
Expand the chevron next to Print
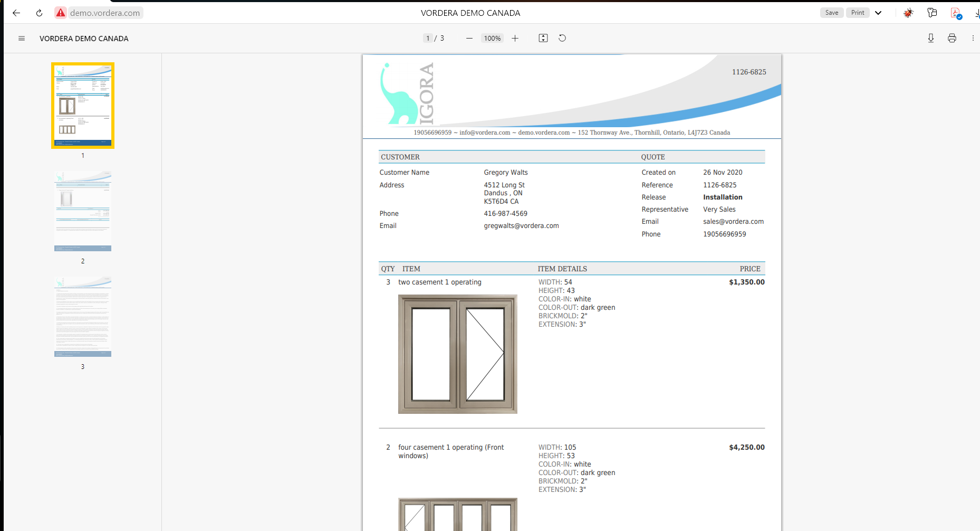(878, 13)
